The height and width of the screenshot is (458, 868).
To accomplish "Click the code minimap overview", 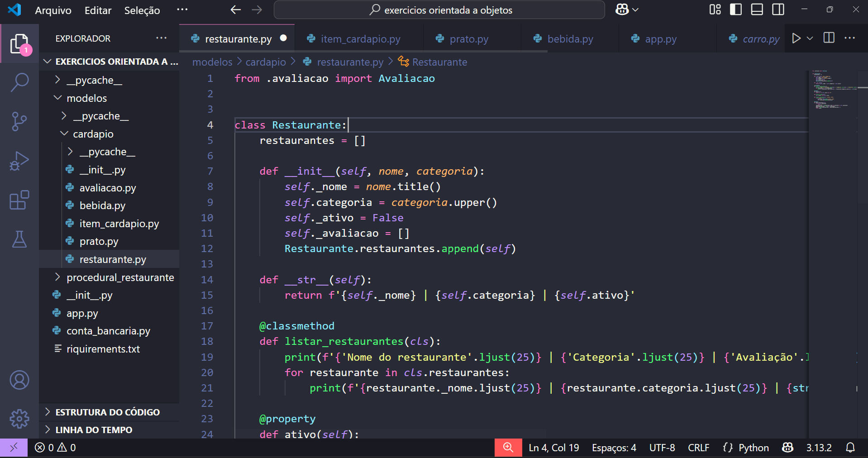I will click(833, 253).
